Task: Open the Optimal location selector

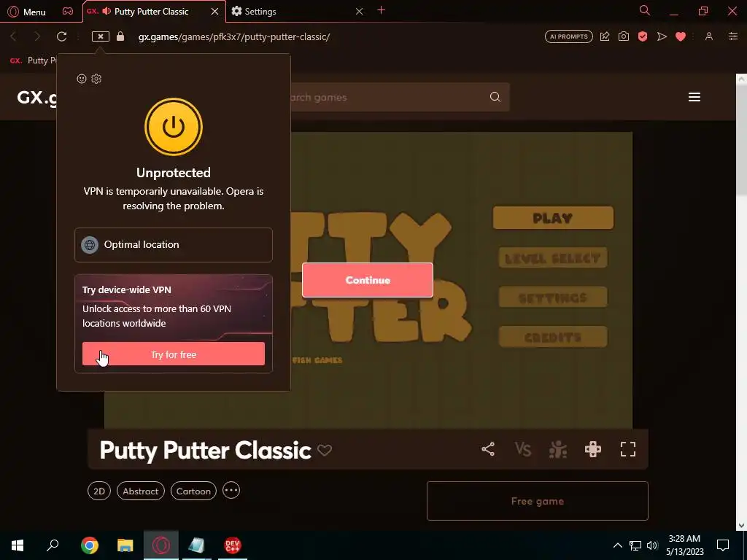Action: pyautogui.click(x=174, y=245)
